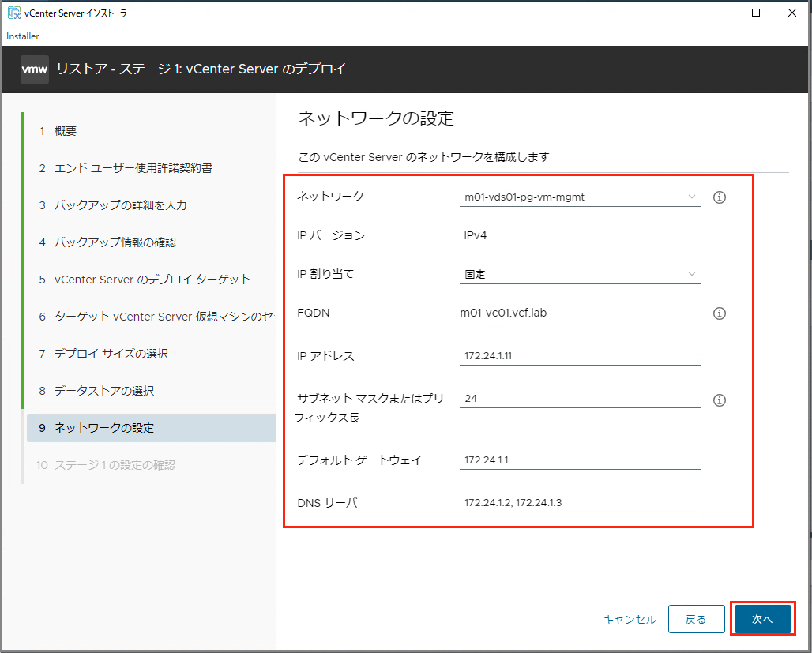Click the ネットワーク field label
The image size is (812, 653).
[330, 197]
